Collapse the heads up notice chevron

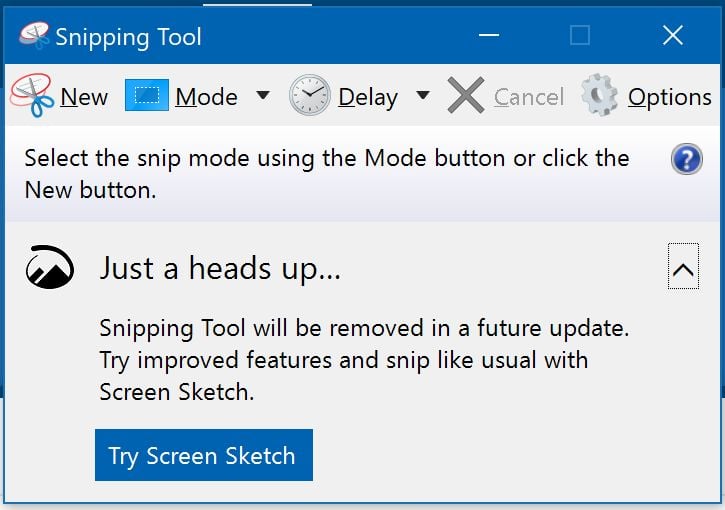coord(683,269)
